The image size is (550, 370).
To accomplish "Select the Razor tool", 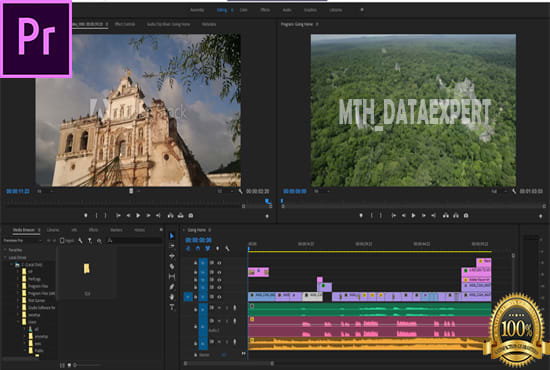I will (172, 267).
